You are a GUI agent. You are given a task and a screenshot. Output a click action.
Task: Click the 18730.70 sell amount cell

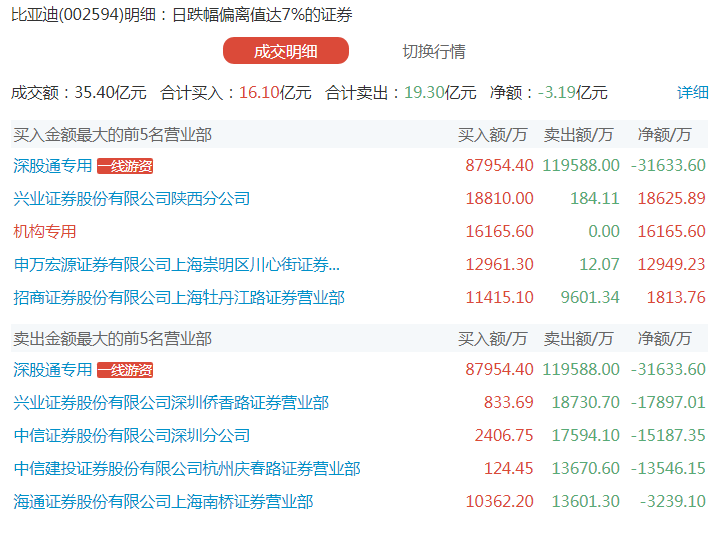[586, 403]
